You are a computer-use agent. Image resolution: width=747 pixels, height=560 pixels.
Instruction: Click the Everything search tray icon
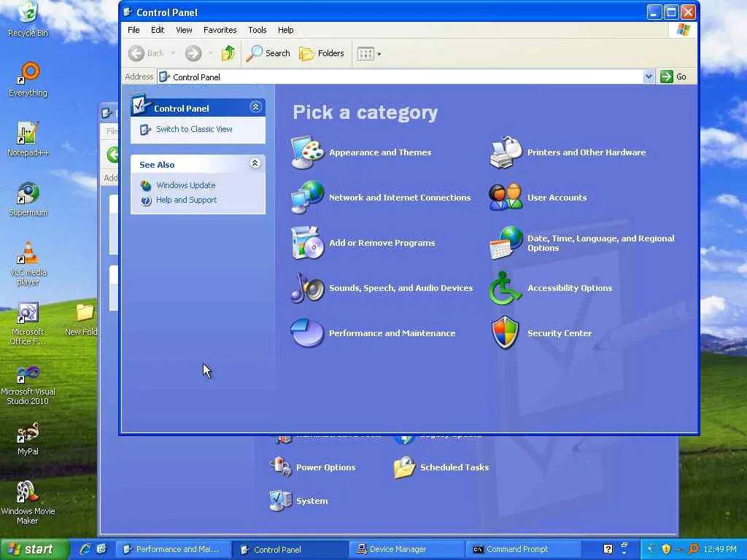693,549
